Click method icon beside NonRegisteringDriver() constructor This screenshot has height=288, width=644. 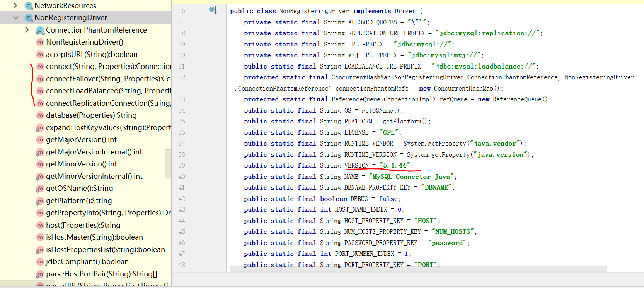pyautogui.click(x=40, y=42)
